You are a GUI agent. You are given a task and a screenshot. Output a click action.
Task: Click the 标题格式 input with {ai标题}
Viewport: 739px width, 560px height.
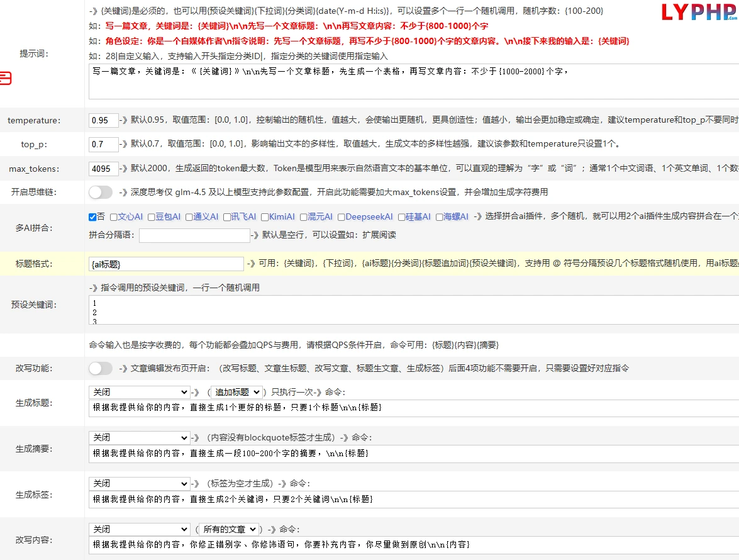click(x=166, y=264)
